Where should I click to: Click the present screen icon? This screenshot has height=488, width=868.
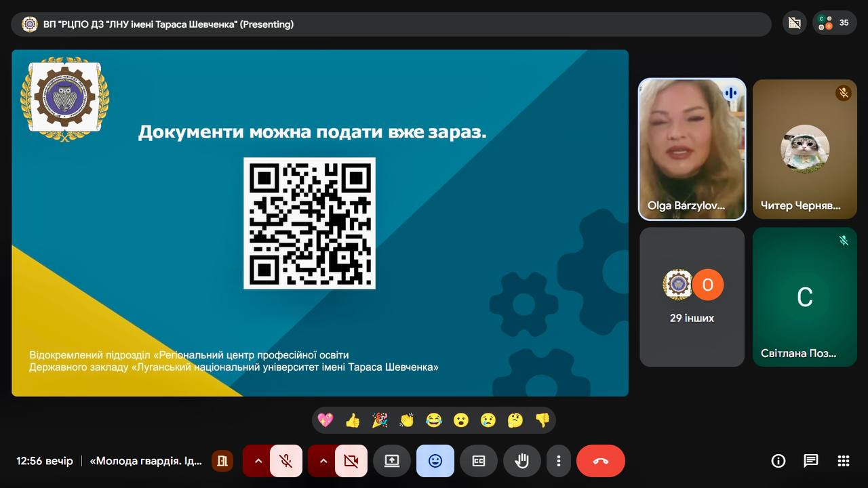[x=392, y=461]
